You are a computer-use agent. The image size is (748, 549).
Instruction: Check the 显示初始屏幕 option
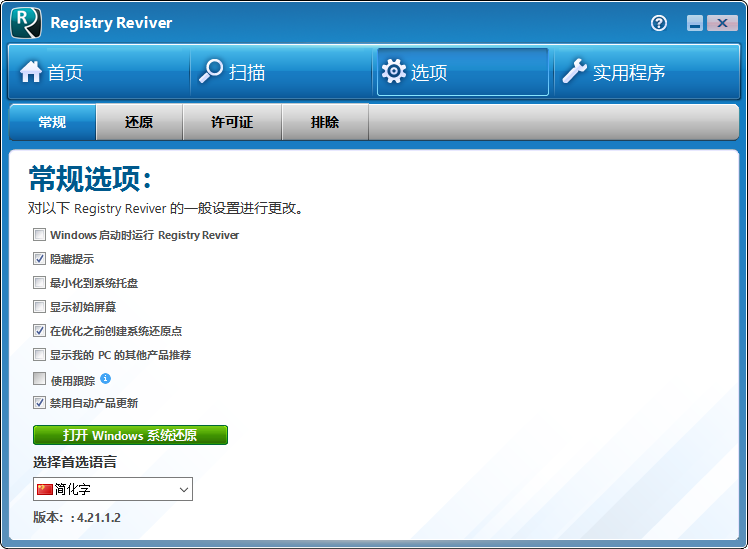[40, 306]
